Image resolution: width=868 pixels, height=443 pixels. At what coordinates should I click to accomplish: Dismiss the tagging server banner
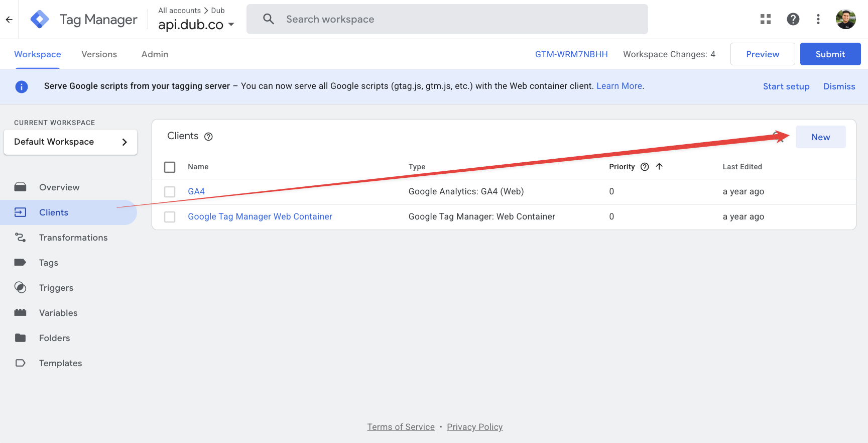coord(839,86)
